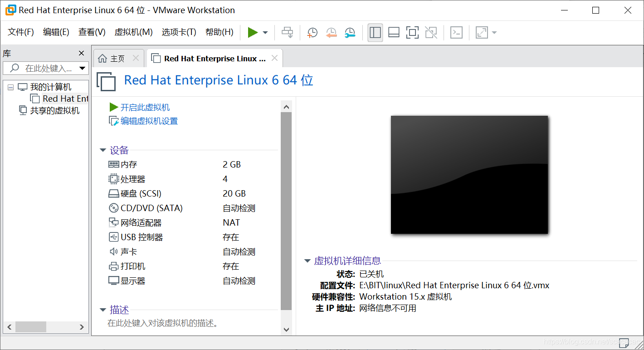
Task: Collapse the 描述 section
Action: 103,310
